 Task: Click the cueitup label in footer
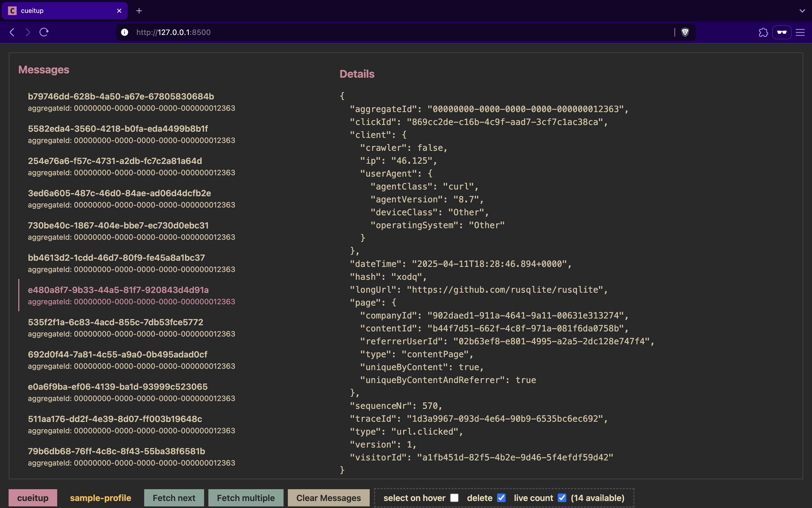[33, 498]
